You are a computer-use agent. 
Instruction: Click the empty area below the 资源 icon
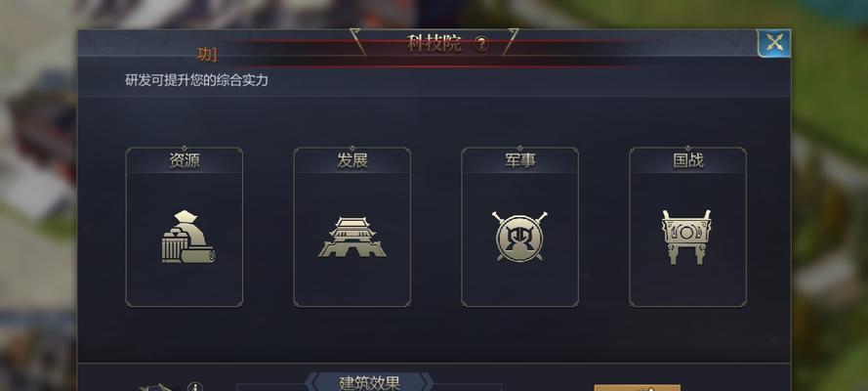185,285
